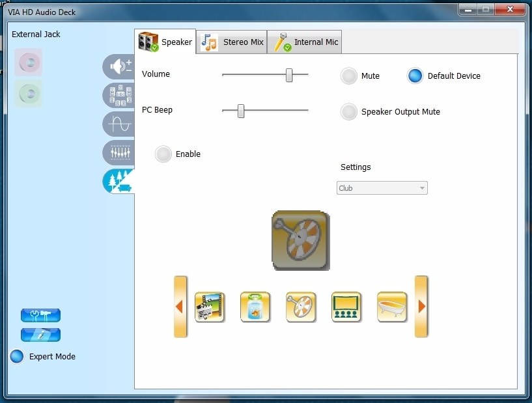This screenshot has height=403, width=532.
Task: Switch to the Internal Mic tab
Action: click(x=304, y=42)
